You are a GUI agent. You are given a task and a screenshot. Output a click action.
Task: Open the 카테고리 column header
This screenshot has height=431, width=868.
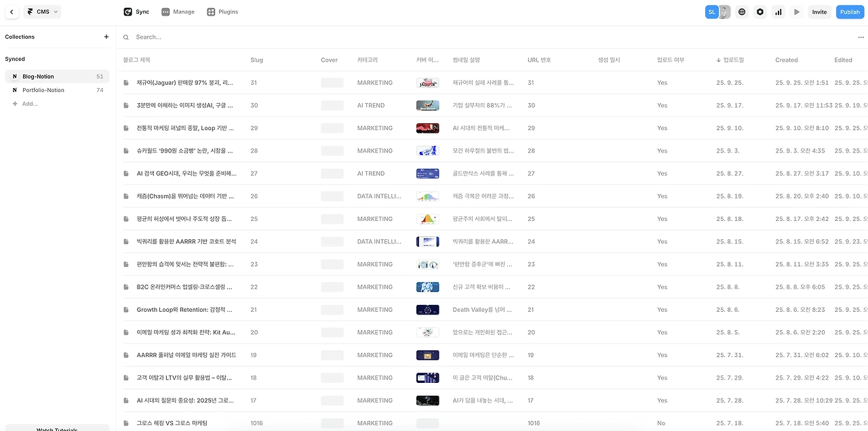tap(368, 60)
